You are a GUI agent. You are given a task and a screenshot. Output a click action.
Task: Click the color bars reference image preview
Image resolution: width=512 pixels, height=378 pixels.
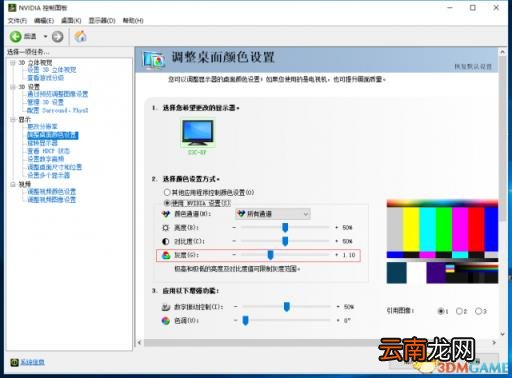point(442,242)
